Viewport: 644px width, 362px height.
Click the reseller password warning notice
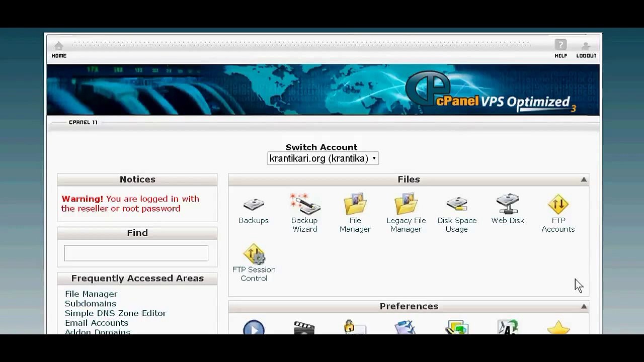coord(130,204)
